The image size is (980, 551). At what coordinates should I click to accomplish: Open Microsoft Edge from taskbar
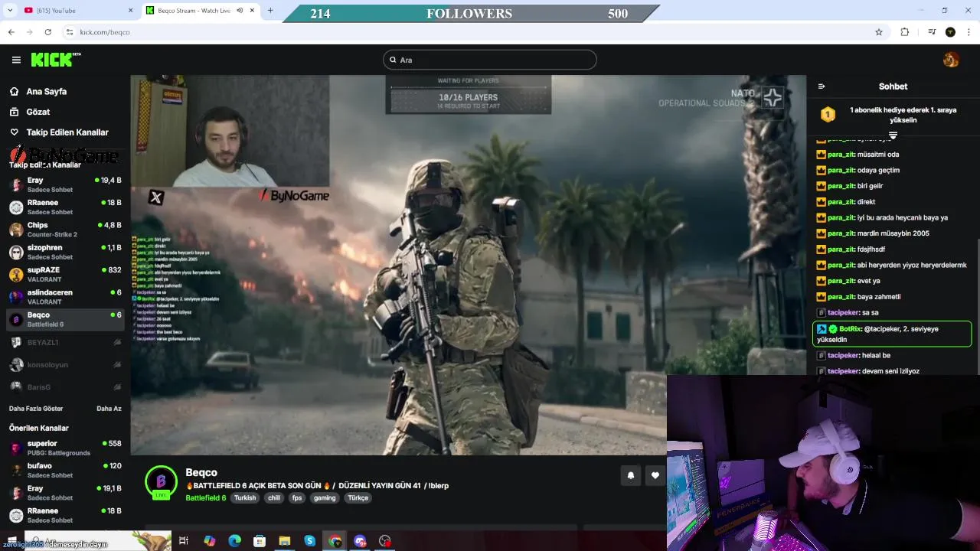pyautogui.click(x=234, y=541)
